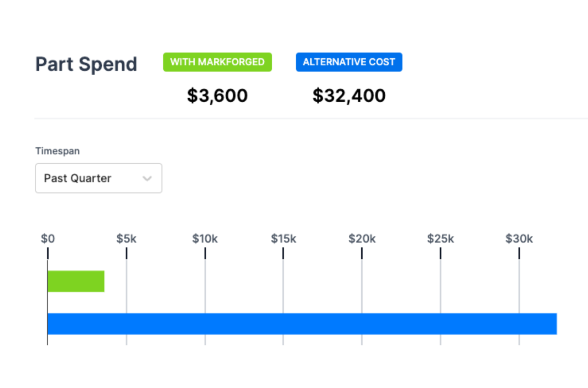Click the $15k axis label
This screenshot has height=388, width=588.
283,239
